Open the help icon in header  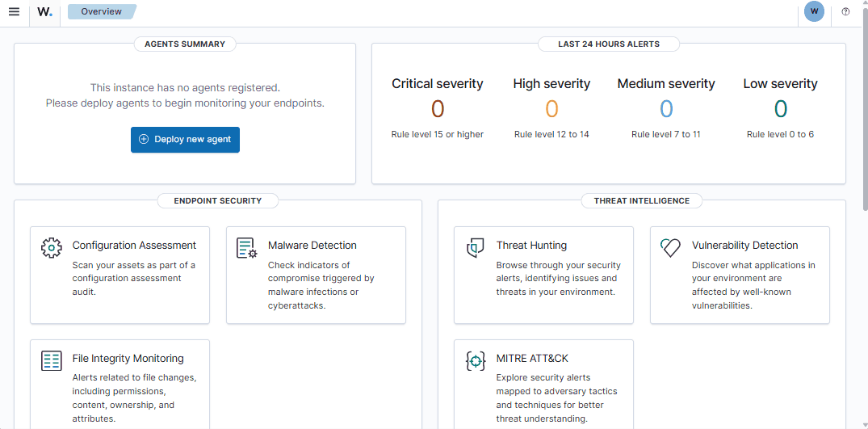(845, 12)
